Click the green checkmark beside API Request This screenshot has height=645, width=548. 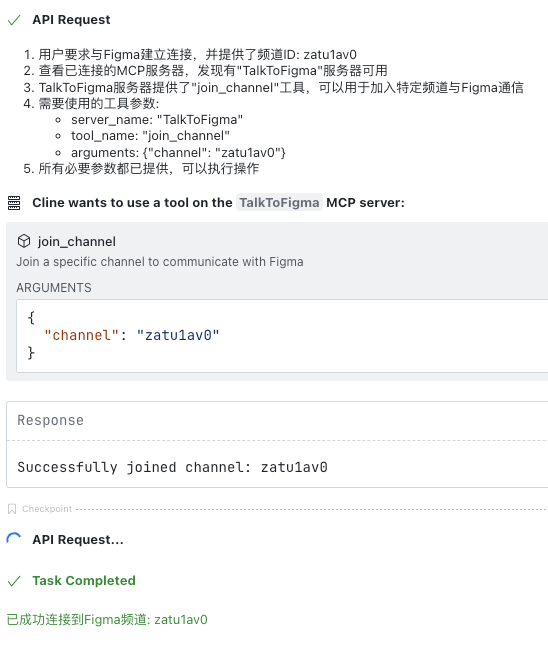[x=14, y=20]
